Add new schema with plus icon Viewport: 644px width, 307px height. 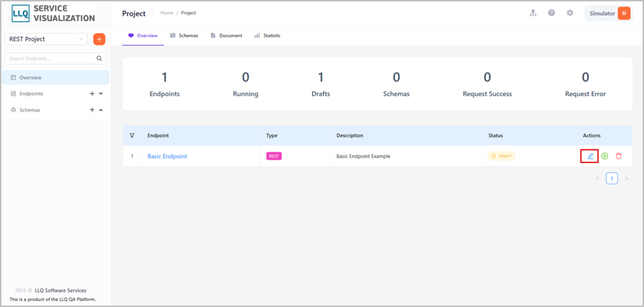coord(92,110)
